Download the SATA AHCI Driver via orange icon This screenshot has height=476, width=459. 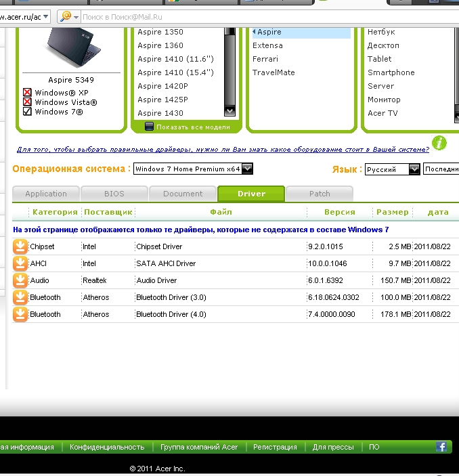click(x=20, y=263)
